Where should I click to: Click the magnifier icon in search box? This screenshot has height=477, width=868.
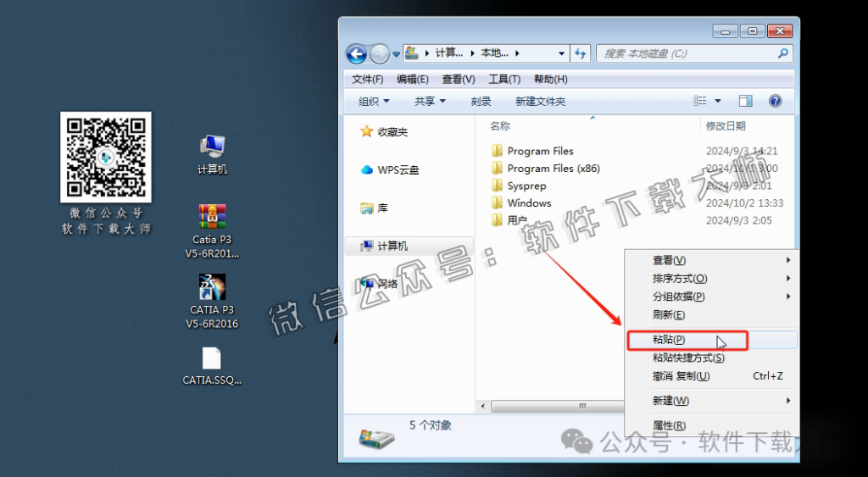click(x=782, y=53)
